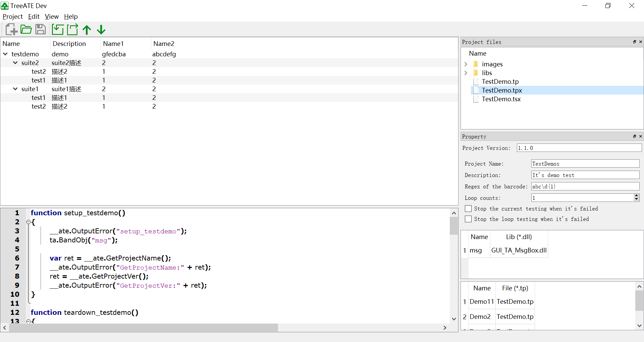
Task: Open the View menu
Action: coord(52,16)
